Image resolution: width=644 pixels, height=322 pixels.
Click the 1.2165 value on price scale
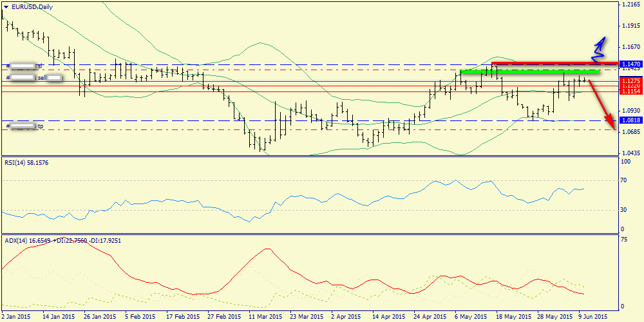(630, 5)
